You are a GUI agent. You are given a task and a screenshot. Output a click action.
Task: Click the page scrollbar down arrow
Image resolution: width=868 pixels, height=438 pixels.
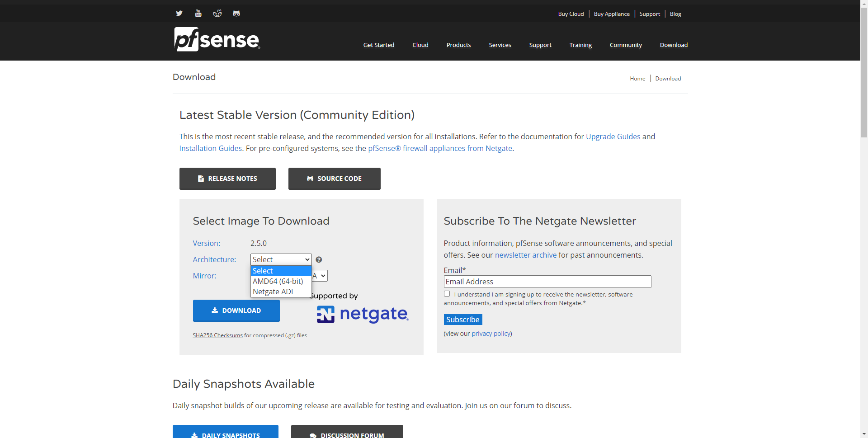click(864, 434)
